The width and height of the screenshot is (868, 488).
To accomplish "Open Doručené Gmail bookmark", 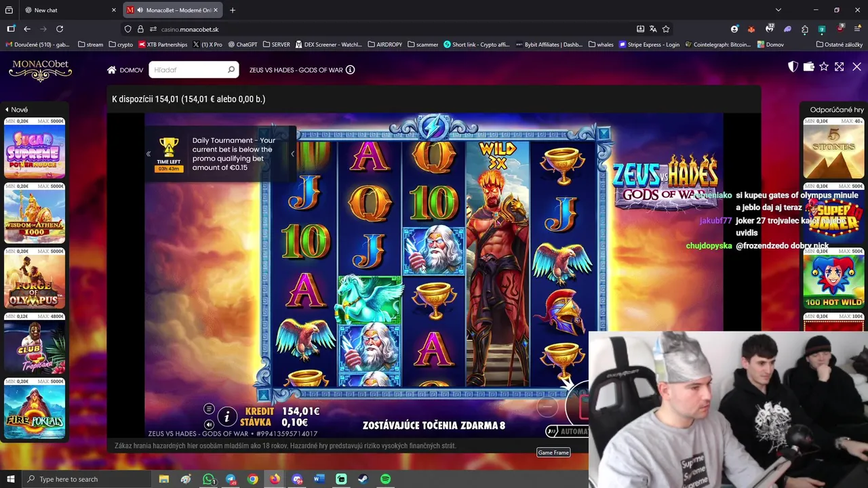I will [x=38, y=45].
